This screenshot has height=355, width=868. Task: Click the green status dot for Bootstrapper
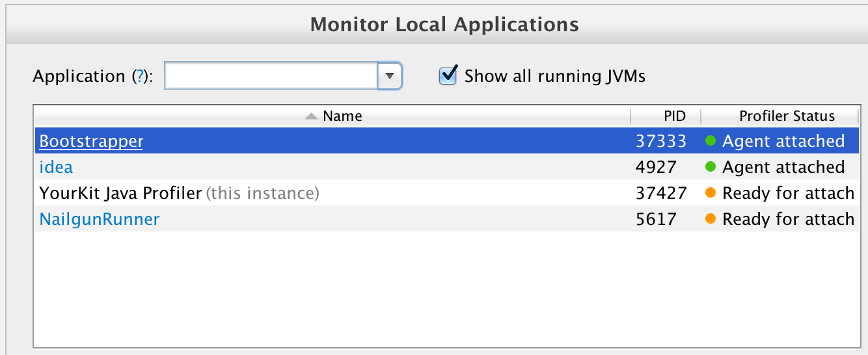711,141
